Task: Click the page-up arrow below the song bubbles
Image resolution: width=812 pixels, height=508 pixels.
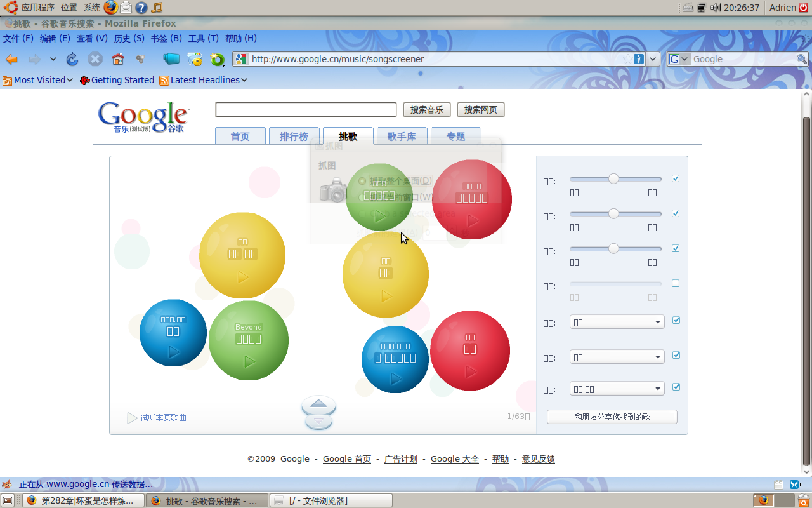Action: (318, 404)
